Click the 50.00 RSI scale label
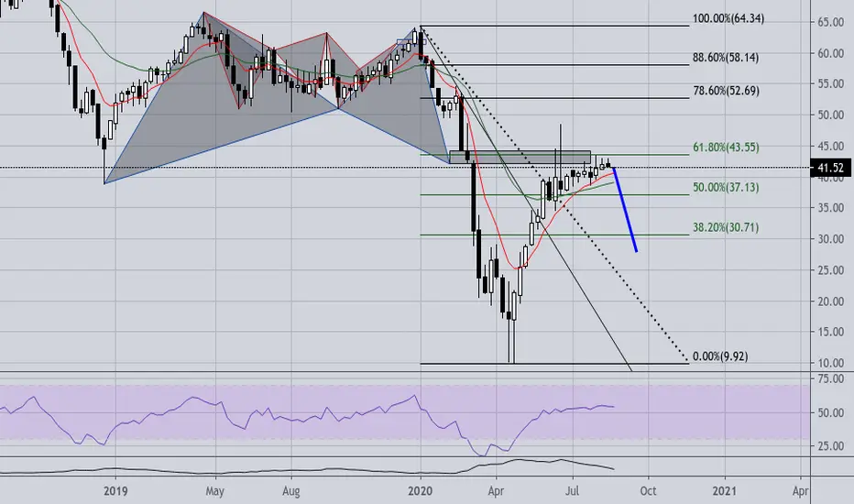The height and width of the screenshot is (504, 854). coord(830,413)
